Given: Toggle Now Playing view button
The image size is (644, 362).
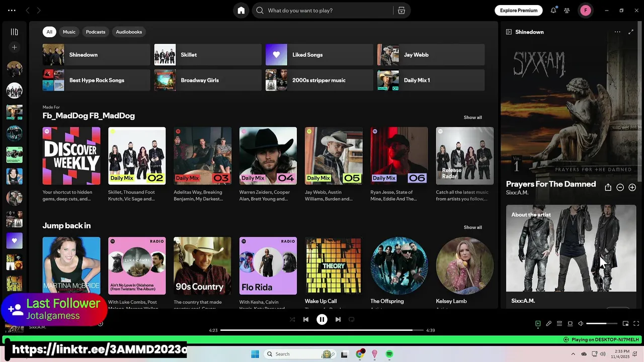Looking at the screenshot, I should 538,324.
